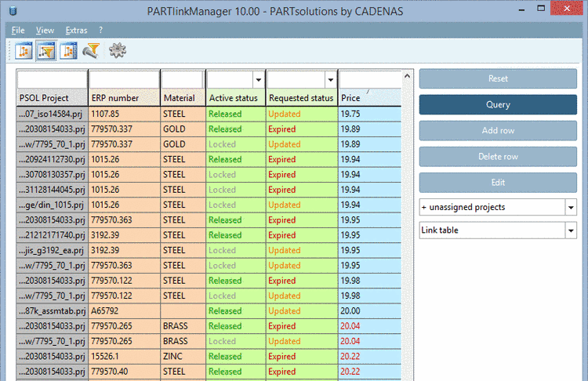The height and width of the screenshot is (381, 588).
Task: Click price cell '19.75'
Action: 370,114
